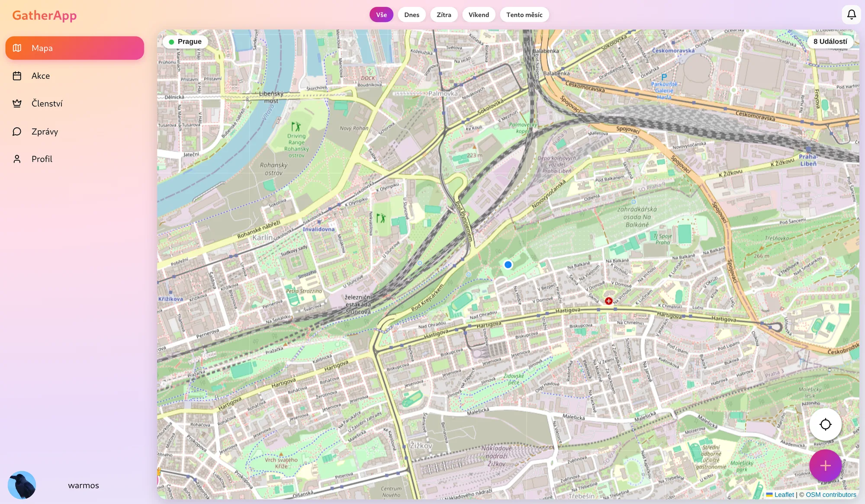Click the Depo kolejových vozidel label
865x504 pixels.
coord(556,164)
